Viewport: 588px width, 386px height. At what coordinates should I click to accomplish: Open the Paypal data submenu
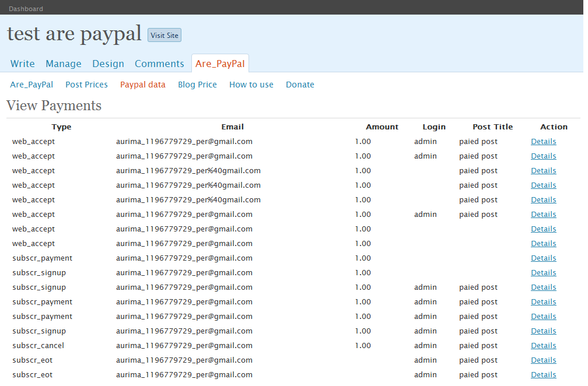pyautogui.click(x=142, y=85)
